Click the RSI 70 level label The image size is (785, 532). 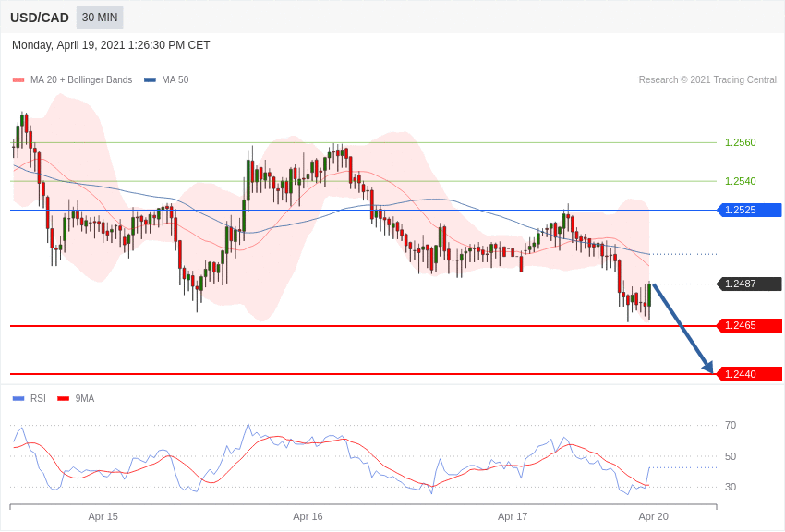point(731,426)
